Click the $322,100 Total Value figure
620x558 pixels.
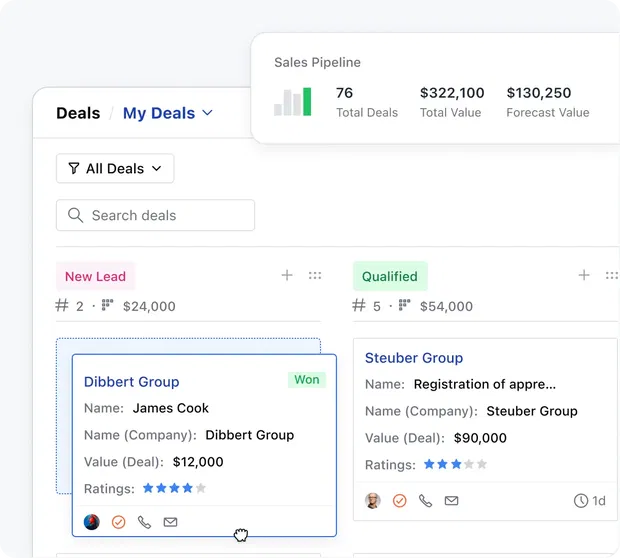click(x=452, y=93)
